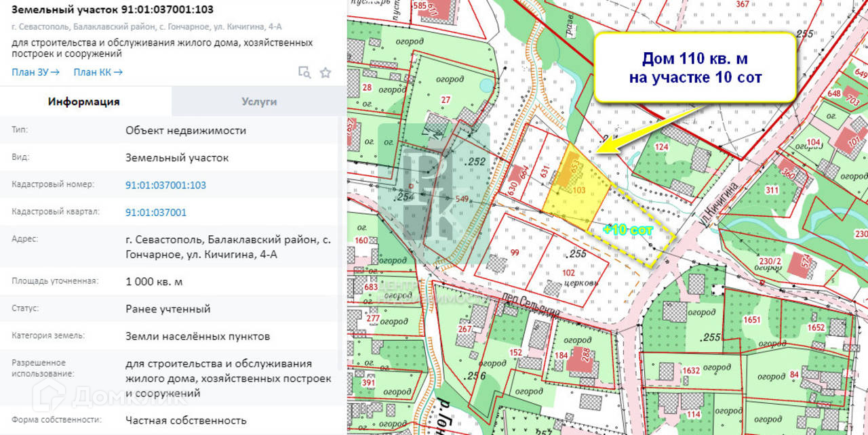This screenshot has height=435, width=868.
Task: Select parcel 277 on the map
Action: pos(373,318)
